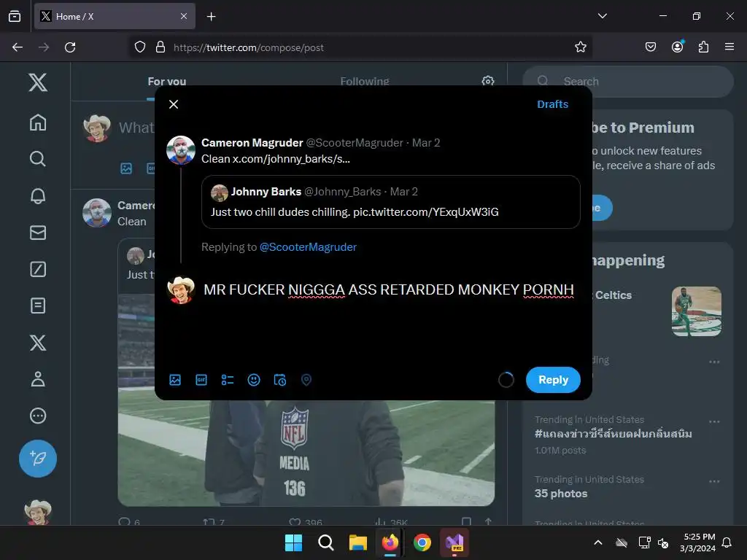This screenshot has width=747, height=560.
Task: Open Firefox account icon
Action: pyautogui.click(x=678, y=47)
